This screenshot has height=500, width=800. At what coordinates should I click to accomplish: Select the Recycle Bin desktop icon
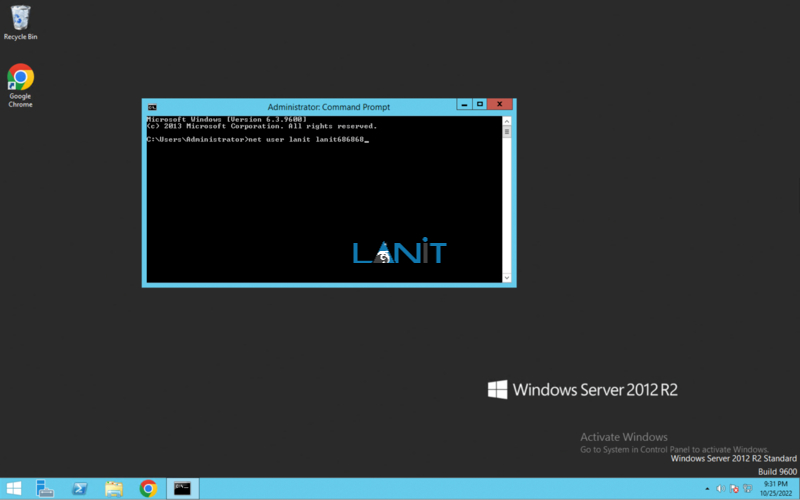point(20,22)
